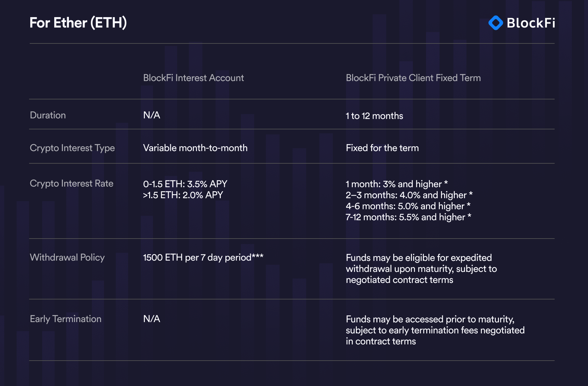Click the 1 month: 3% and higher line

coord(397,184)
